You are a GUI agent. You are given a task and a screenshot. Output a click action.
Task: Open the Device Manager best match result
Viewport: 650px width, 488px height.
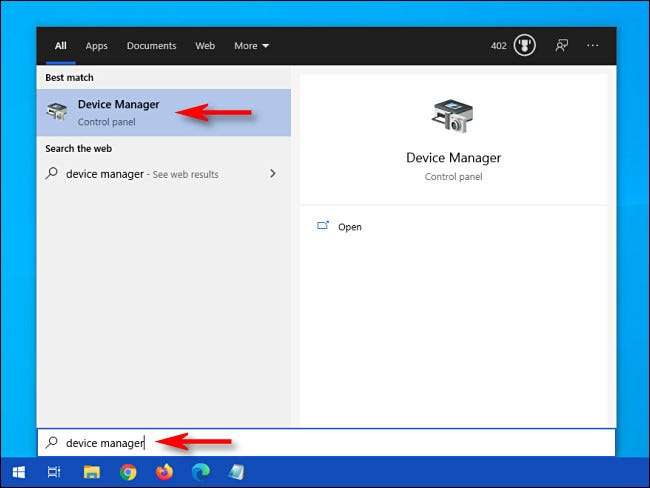tap(118, 112)
